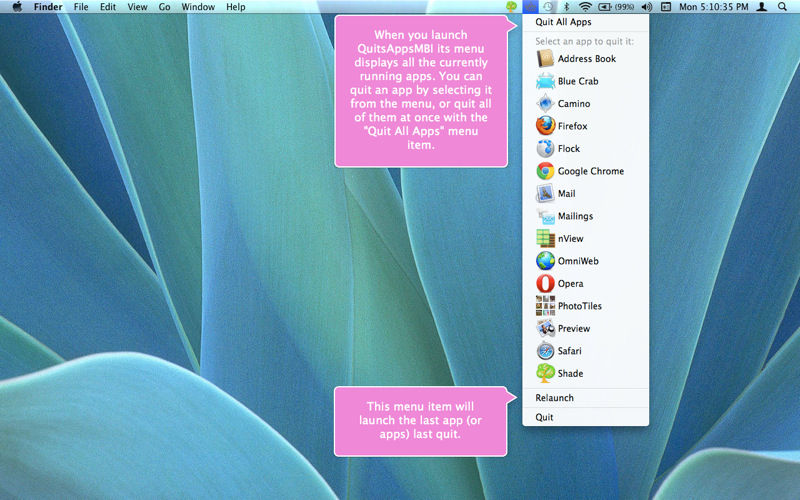This screenshot has width=800, height=500.
Task: Click the nView app icon
Action: click(x=545, y=238)
